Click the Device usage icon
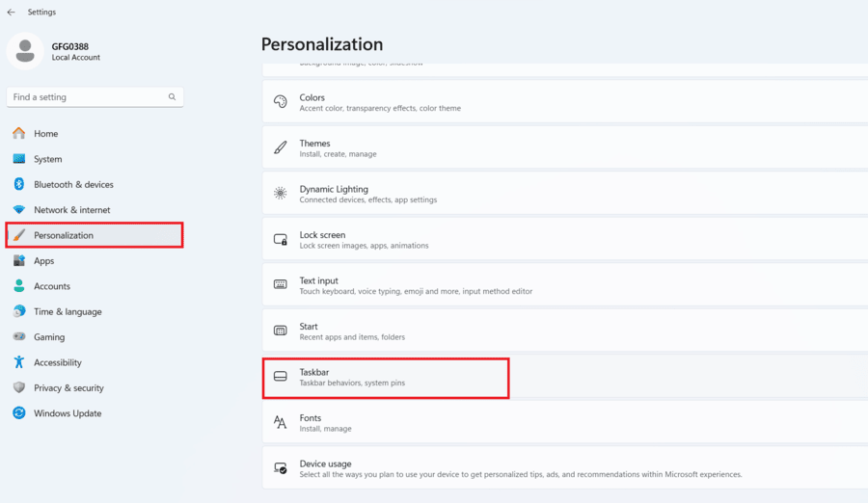The height and width of the screenshot is (503, 868). [x=281, y=468]
